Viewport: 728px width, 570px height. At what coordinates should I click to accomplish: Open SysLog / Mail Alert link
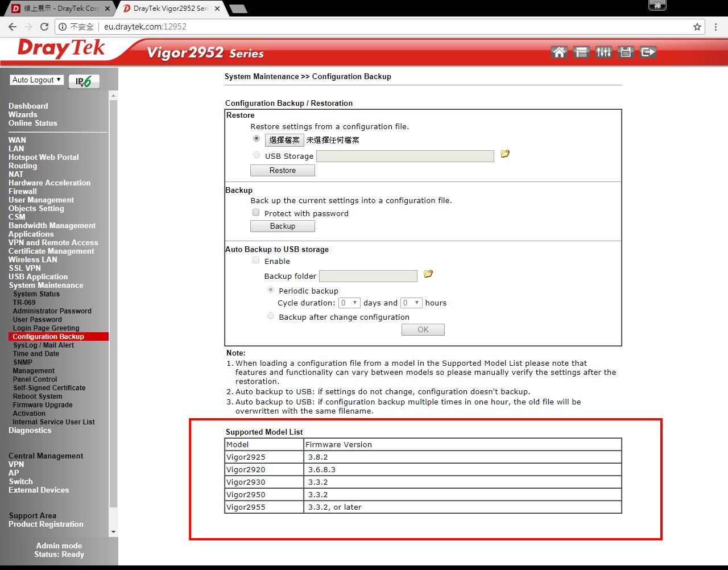43,345
